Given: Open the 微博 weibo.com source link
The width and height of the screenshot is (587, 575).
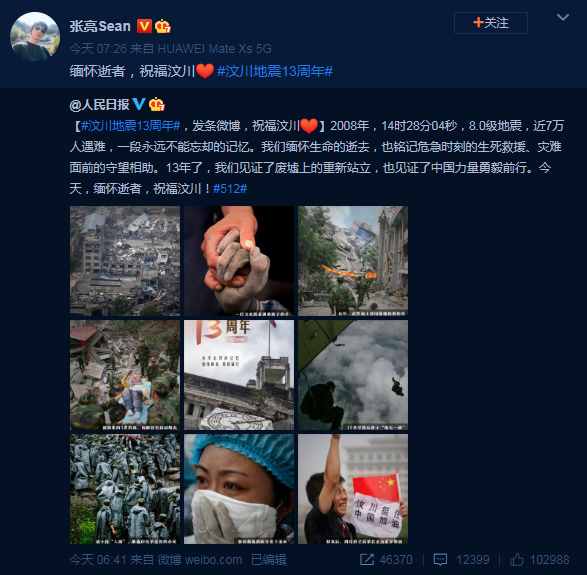Looking at the screenshot, I should click(x=199, y=560).
